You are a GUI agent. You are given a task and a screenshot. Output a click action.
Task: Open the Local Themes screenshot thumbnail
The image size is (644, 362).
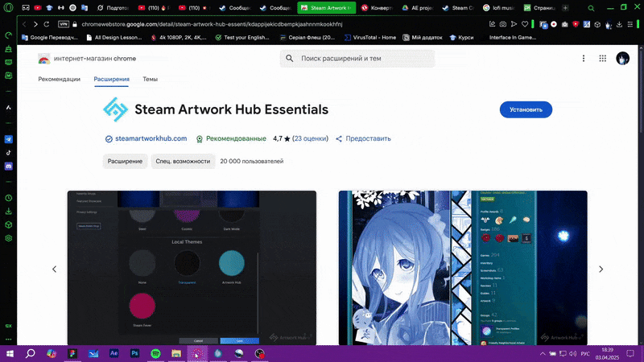192,268
